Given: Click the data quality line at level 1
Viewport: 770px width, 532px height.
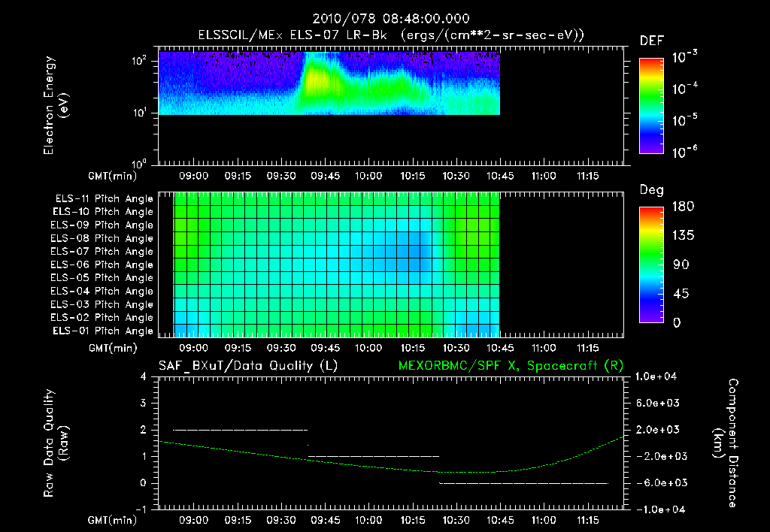Looking at the screenshot, I should coord(373,456).
